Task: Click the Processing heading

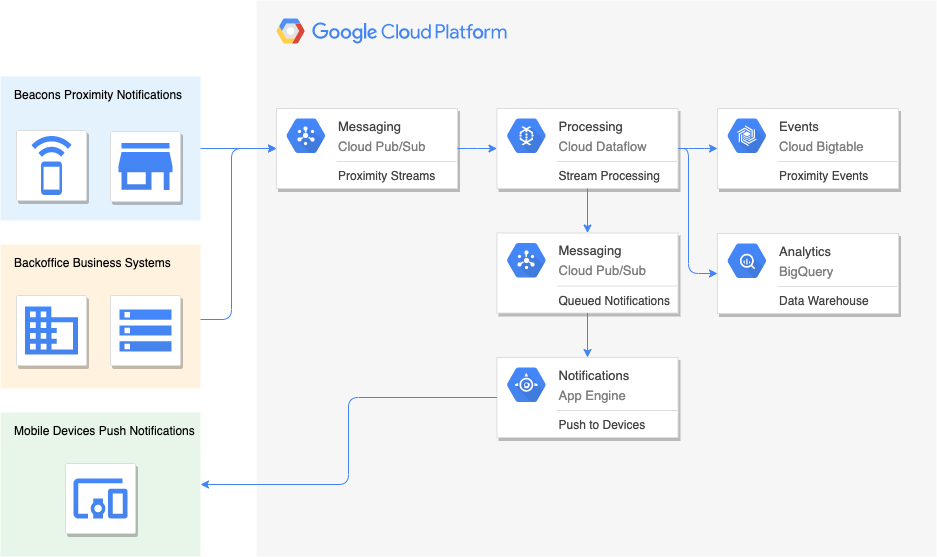Action: coord(590,127)
